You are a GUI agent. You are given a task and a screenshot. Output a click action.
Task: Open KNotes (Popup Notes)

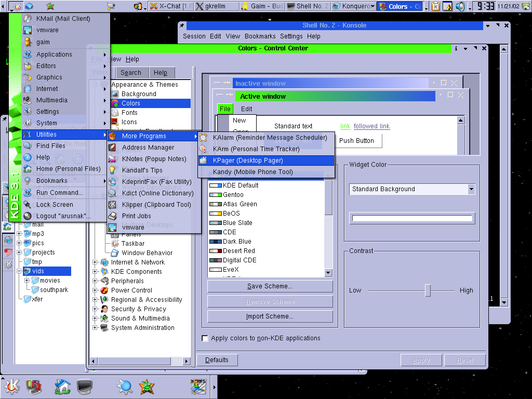coord(154,159)
